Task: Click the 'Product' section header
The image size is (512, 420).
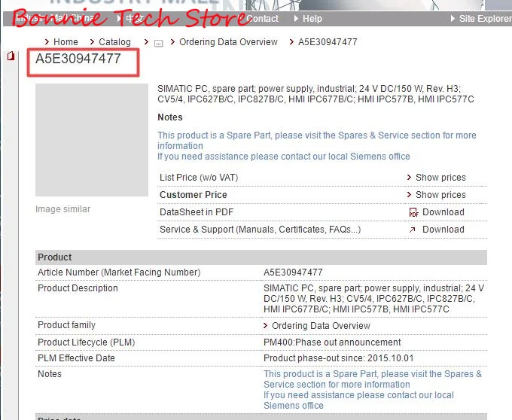Action: point(261,257)
